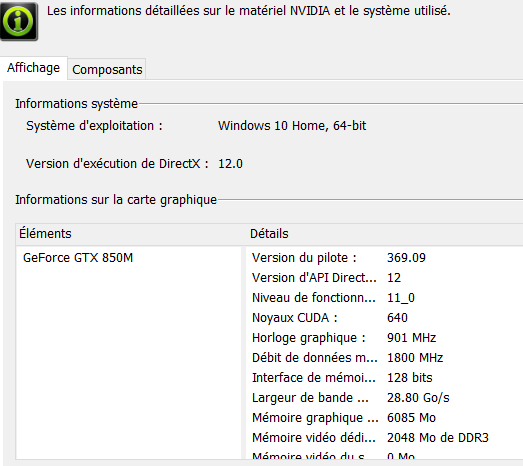Click the DirectX runtime version 12.0 value

click(230, 164)
